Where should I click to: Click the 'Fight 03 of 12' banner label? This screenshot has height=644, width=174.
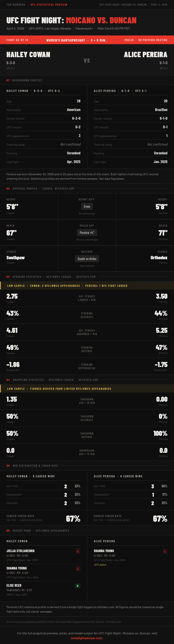coord(17,40)
